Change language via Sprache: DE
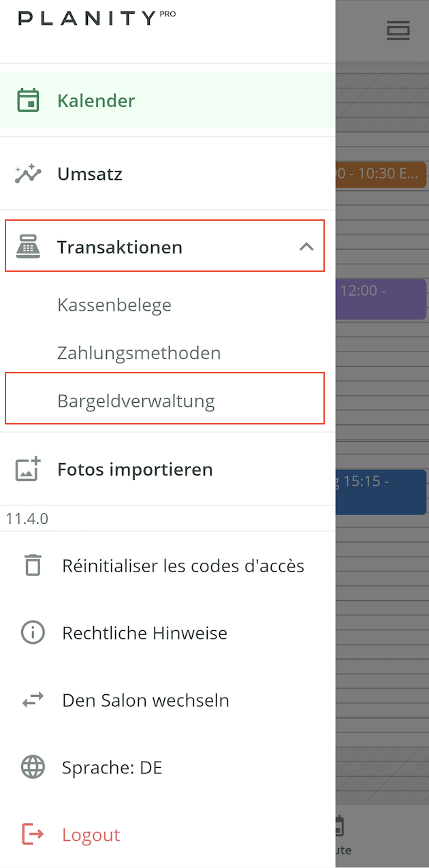429x868 pixels. (x=112, y=768)
